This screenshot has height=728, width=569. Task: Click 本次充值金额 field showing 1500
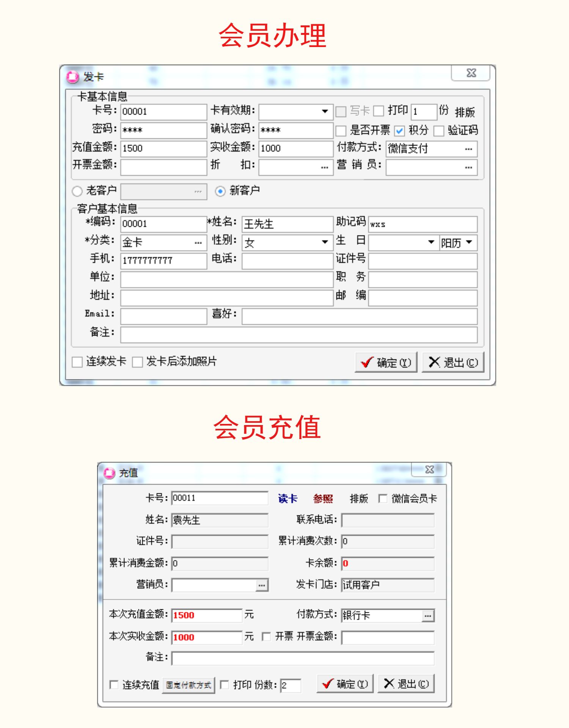pyautogui.click(x=207, y=615)
